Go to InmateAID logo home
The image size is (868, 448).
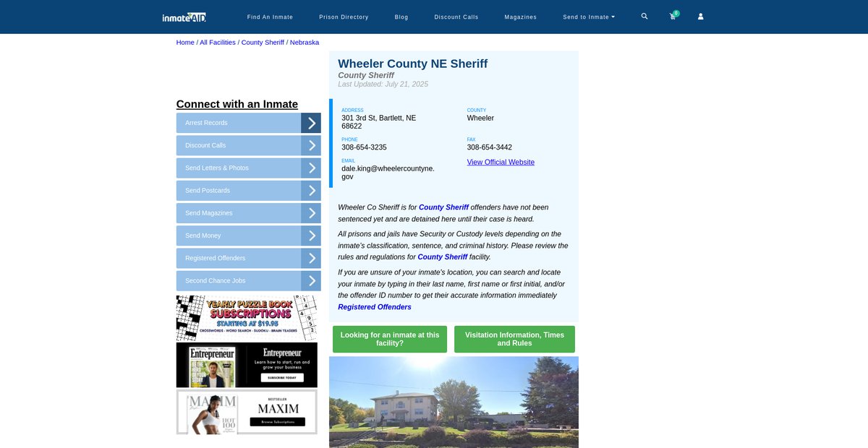click(184, 17)
